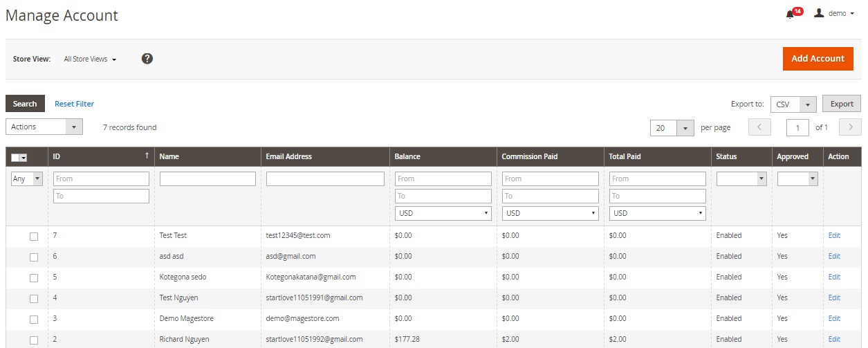Go to the previous page arrow
This screenshot has height=348, width=868.
coord(759,127)
